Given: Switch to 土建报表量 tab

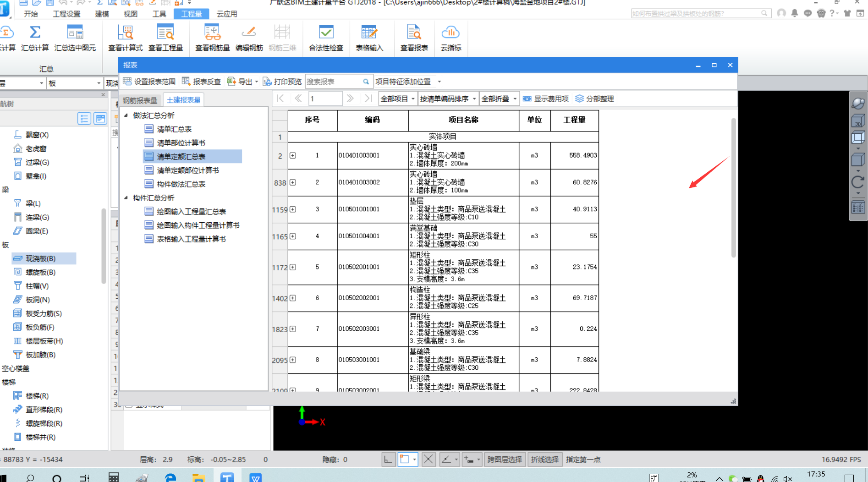Looking at the screenshot, I should coord(183,100).
